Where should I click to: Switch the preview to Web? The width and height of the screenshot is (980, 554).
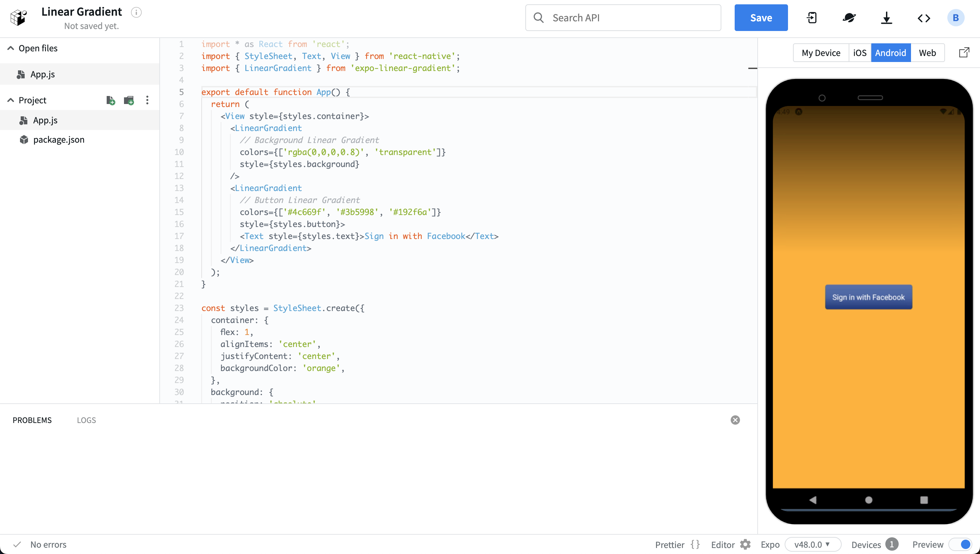pos(927,53)
